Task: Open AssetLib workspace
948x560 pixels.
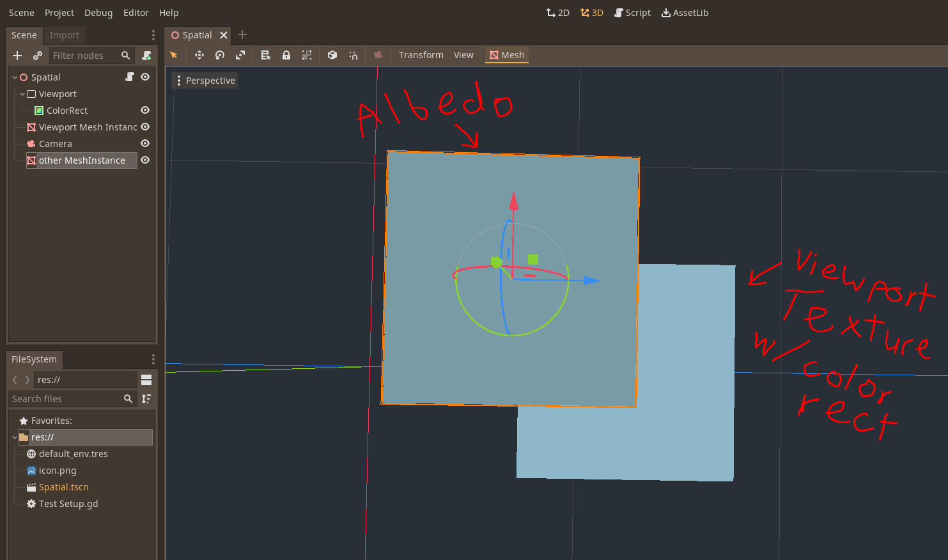Action: (x=685, y=13)
